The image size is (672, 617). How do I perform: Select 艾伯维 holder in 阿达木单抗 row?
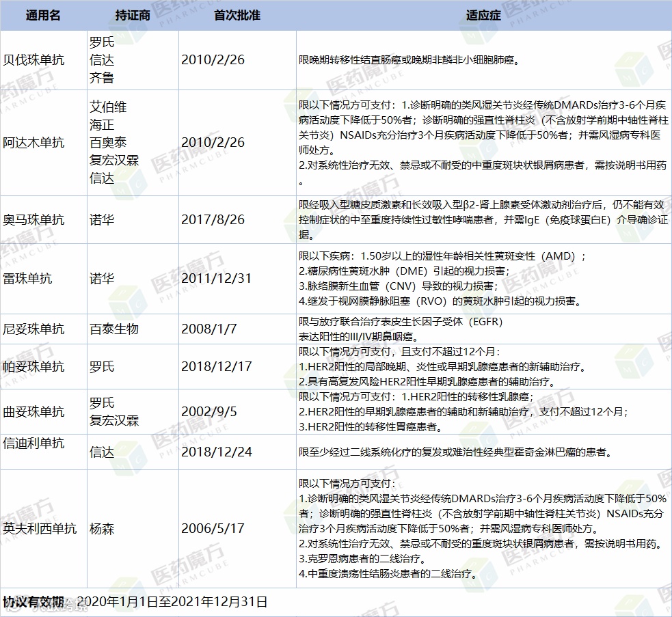[108, 107]
